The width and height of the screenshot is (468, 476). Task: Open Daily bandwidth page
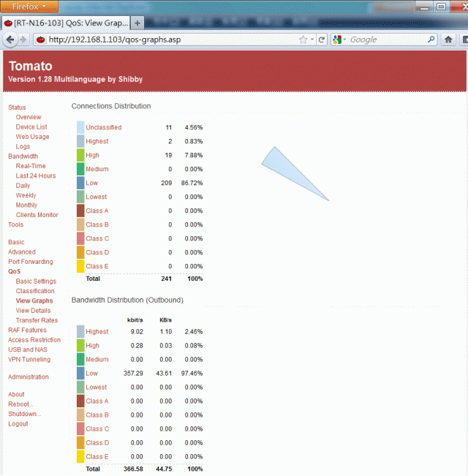coord(23,186)
